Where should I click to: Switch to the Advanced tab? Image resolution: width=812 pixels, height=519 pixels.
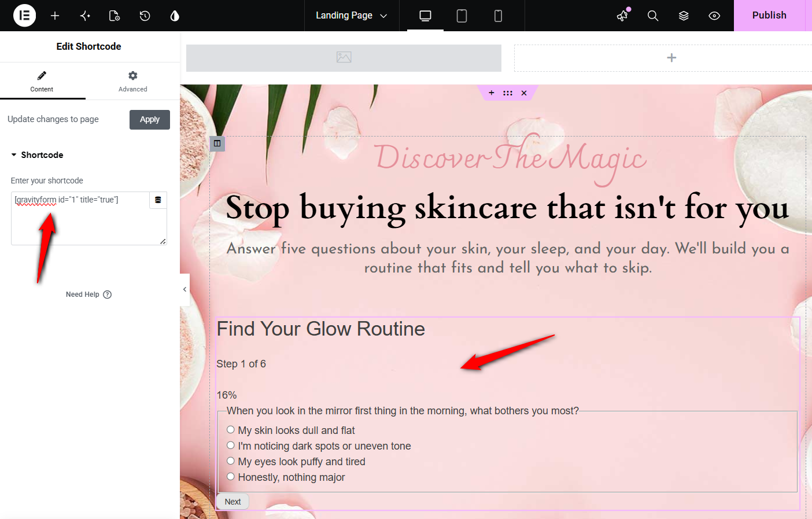click(x=133, y=82)
